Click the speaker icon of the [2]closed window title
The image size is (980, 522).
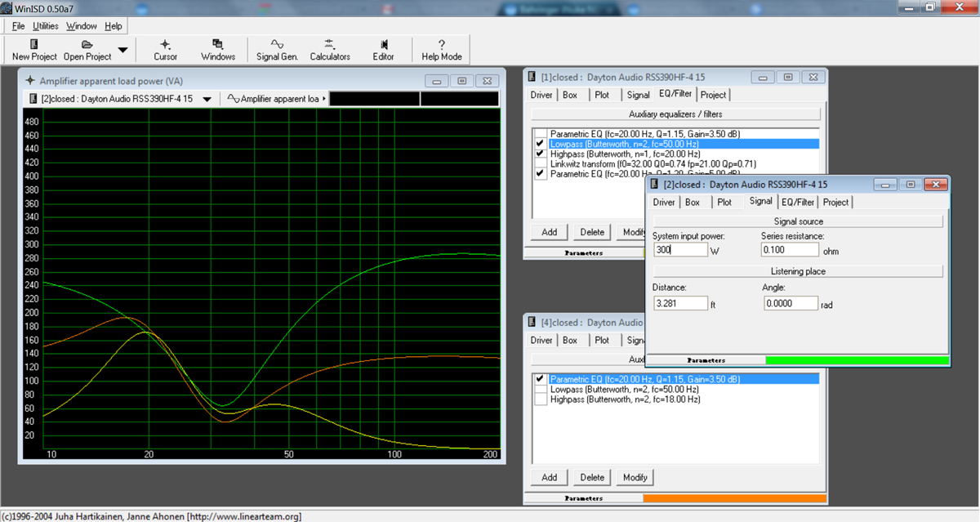point(656,185)
